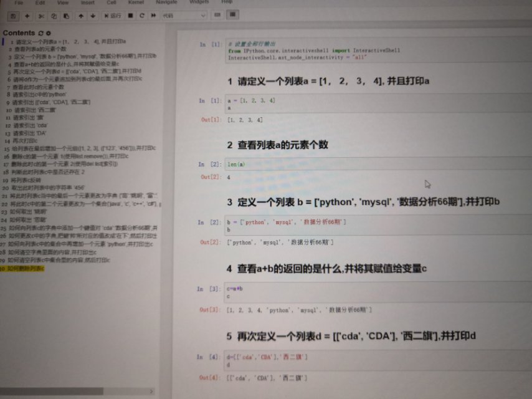Go to contents item 7 查看此时c的元素个数
This screenshot has height=399, width=532.
click(x=36, y=87)
